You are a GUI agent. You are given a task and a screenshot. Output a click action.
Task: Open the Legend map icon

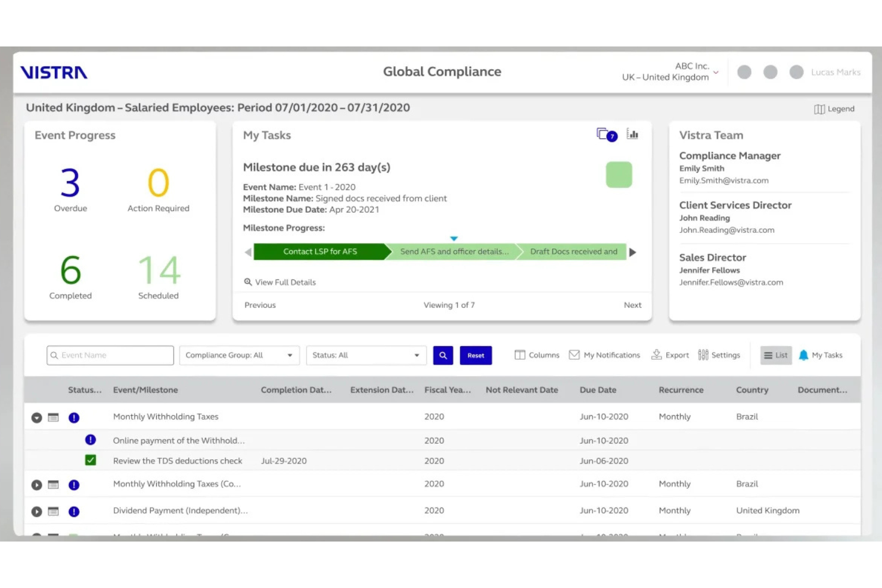(x=819, y=109)
